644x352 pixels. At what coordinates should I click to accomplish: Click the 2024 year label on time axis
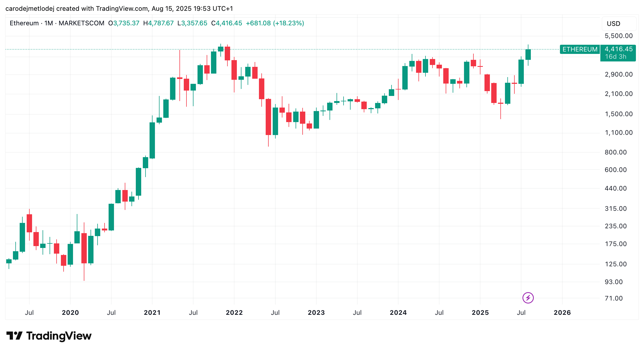coord(398,313)
